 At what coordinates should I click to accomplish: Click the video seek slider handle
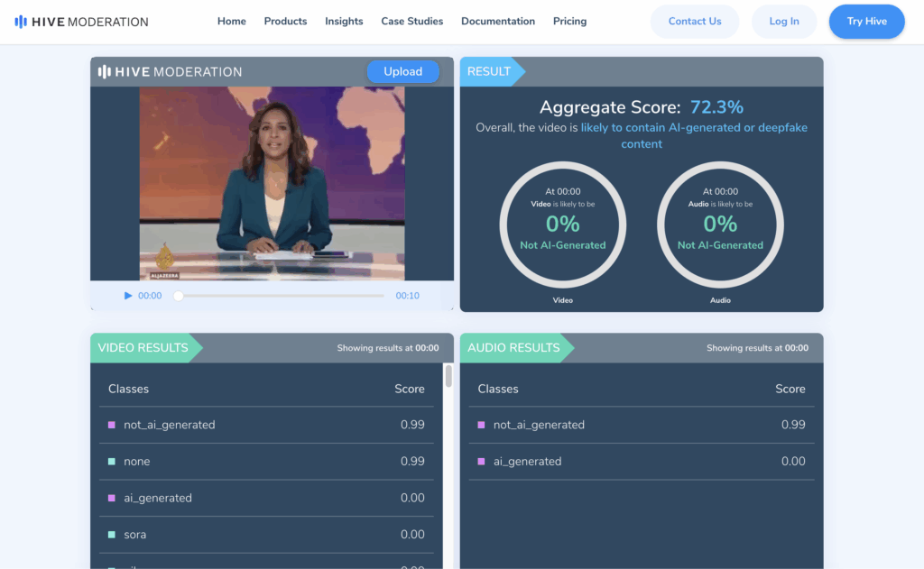tap(179, 296)
